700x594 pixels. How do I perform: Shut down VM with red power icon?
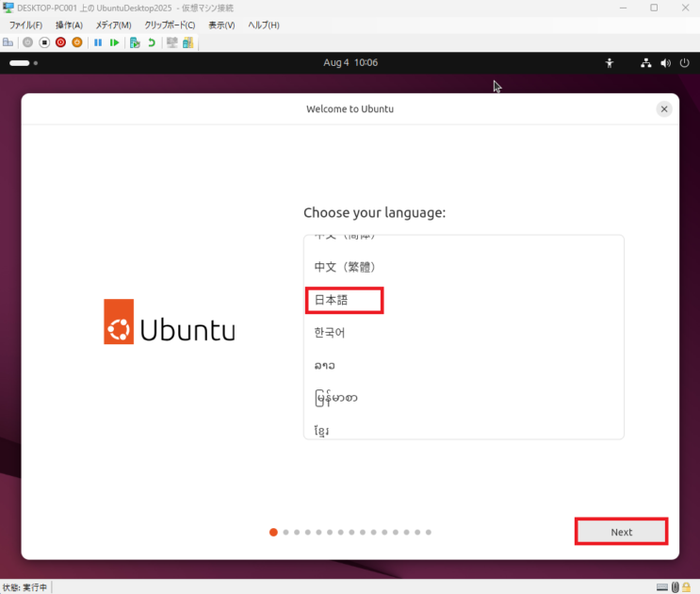click(60, 42)
